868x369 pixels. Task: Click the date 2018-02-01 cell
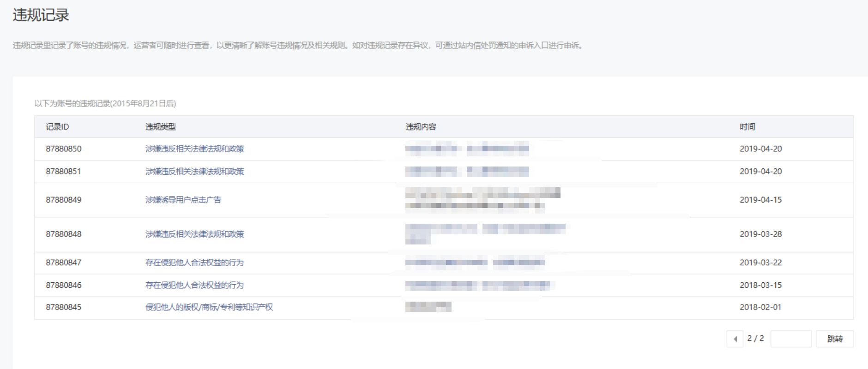click(x=760, y=307)
